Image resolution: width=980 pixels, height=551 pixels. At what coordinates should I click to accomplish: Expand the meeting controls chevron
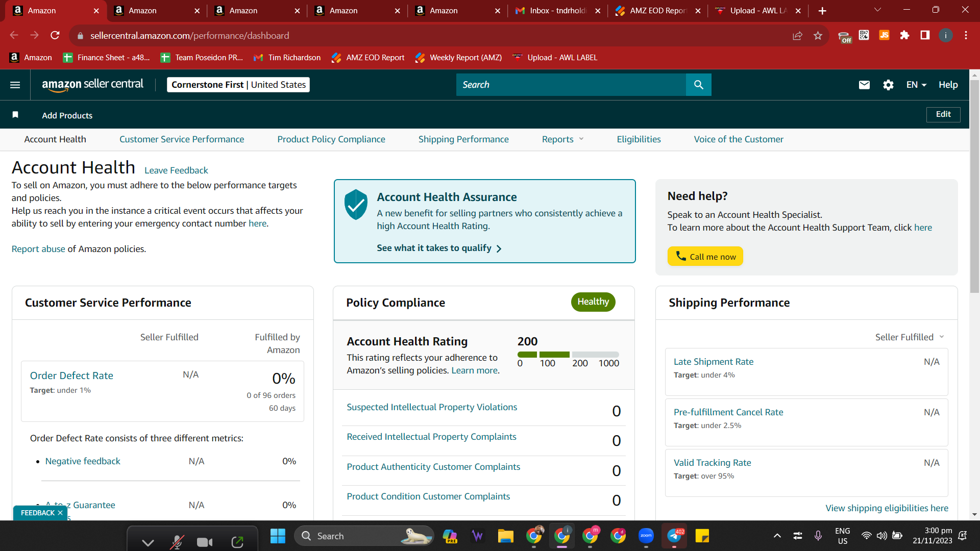[x=148, y=542]
